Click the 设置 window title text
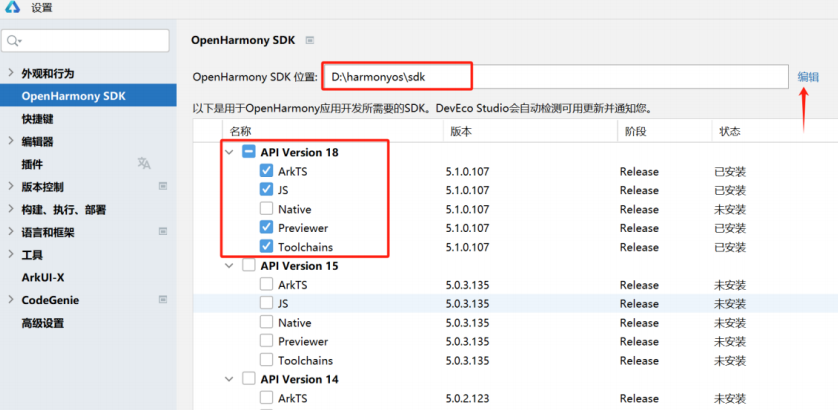The image size is (838, 410). (x=42, y=8)
